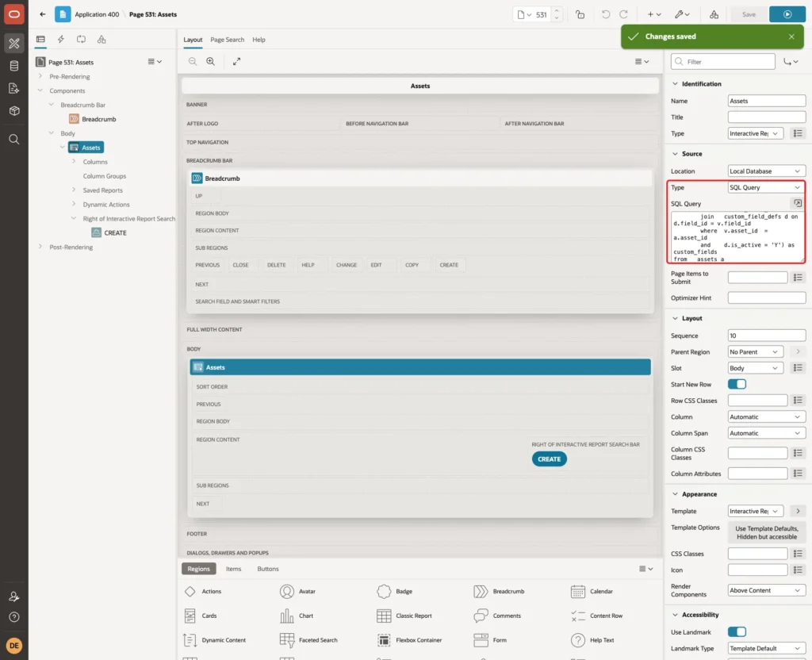
Task: Pick the Faceted Search region type
Action: (x=308, y=640)
